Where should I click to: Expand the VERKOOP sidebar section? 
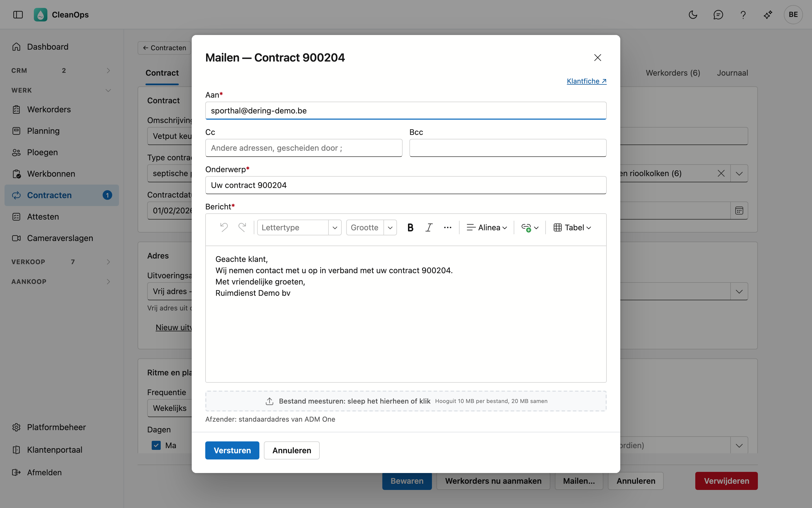point(61,262)
